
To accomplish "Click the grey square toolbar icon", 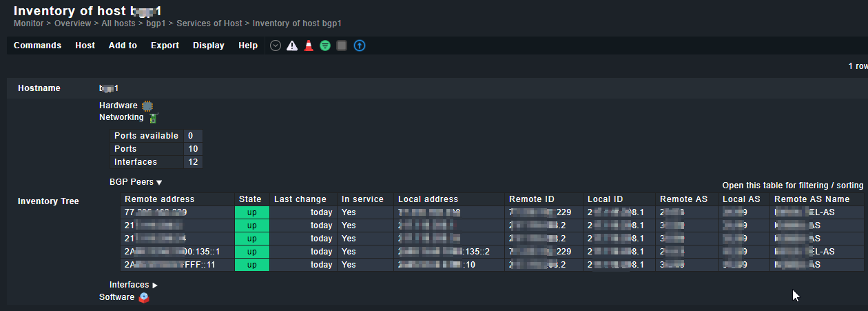I will [342, 46].
